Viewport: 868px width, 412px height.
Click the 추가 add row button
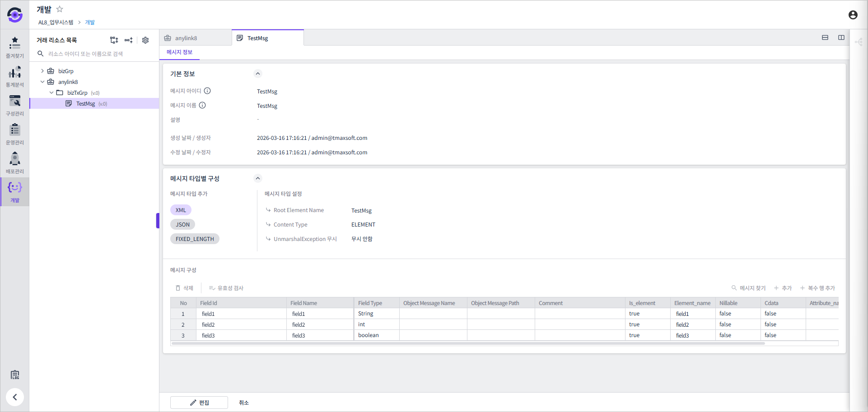783,288
